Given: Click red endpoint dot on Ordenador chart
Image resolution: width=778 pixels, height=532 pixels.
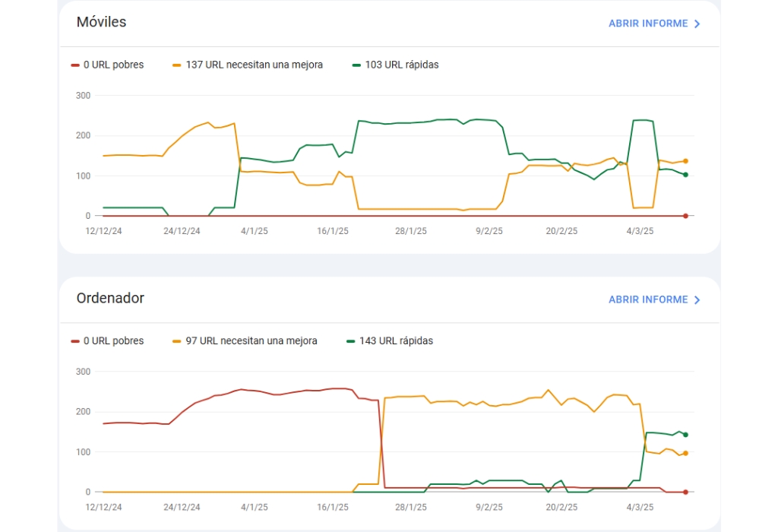Looking at the screenshot, I should pyautogui.click(x=685, y=492).
